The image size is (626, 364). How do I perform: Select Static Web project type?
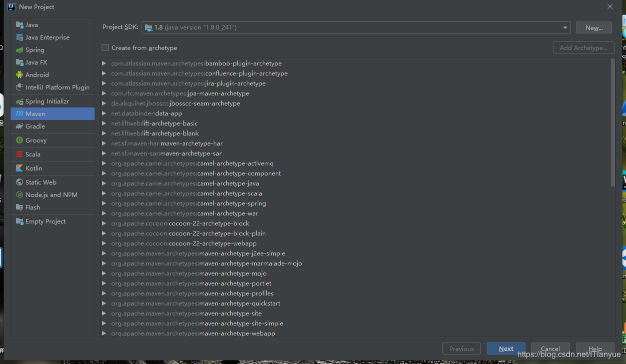(x=53, y=182)
